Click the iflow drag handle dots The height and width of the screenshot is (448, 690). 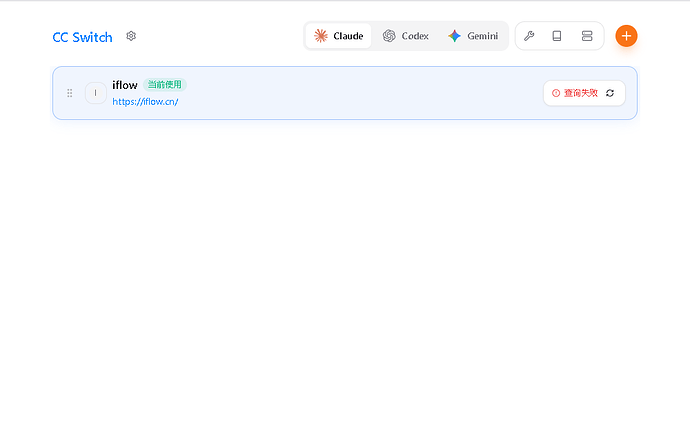[x=69, y=93]
